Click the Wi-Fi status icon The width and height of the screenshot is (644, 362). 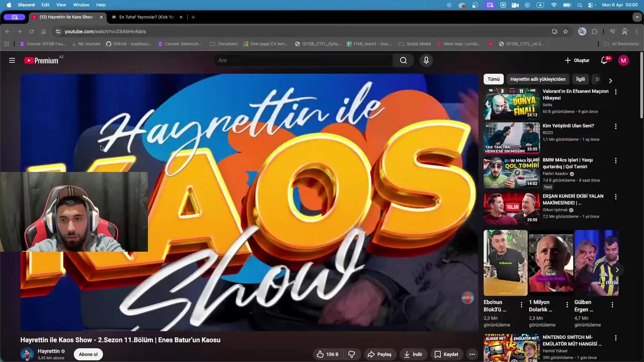554,5
